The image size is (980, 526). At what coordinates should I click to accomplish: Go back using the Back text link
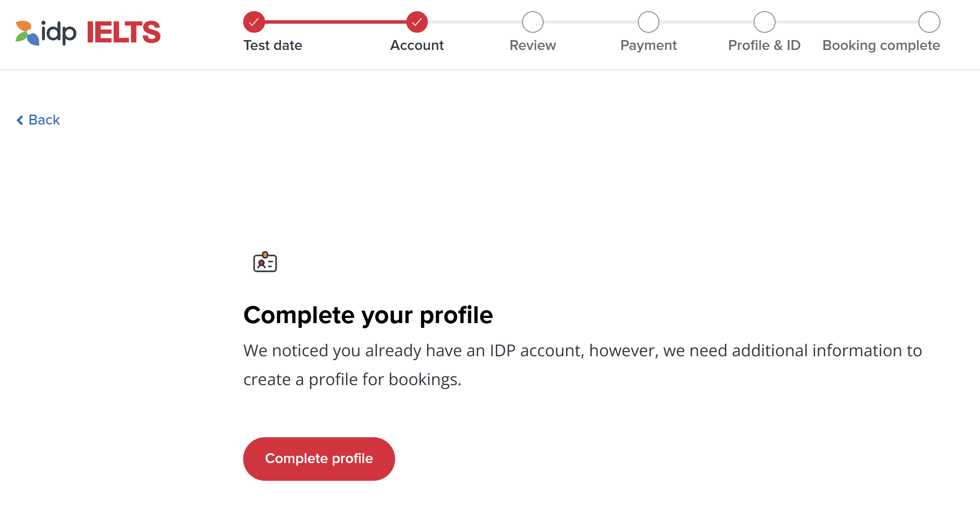(x=44, y=120)
